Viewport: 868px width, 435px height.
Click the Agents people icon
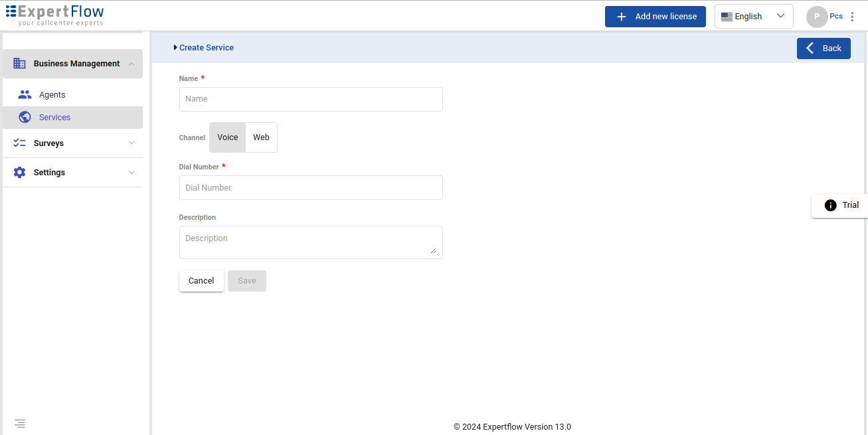point(25,95)
